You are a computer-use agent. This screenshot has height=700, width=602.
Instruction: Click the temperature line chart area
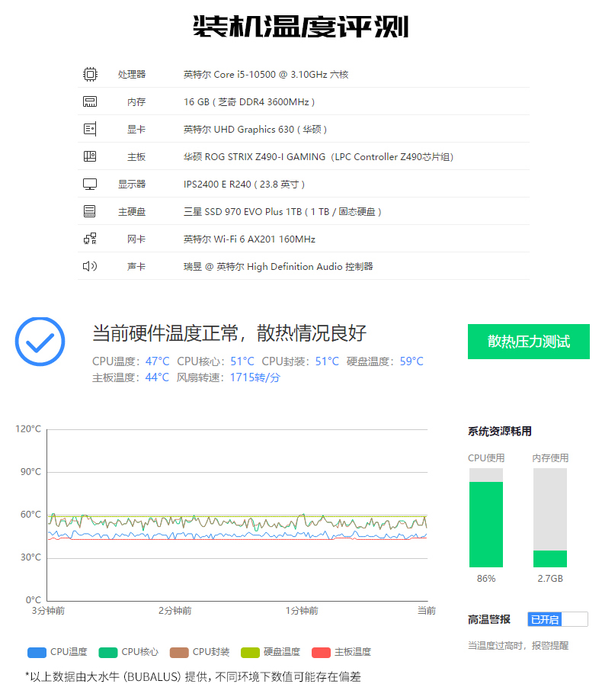pyautogui.click(x=238, y=515)
